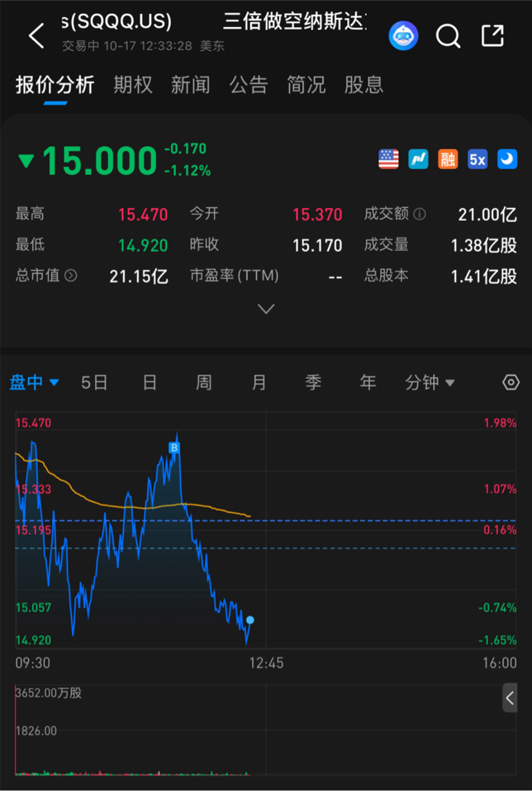
Task: Select the 季 chart period
Action: point(313,382)
